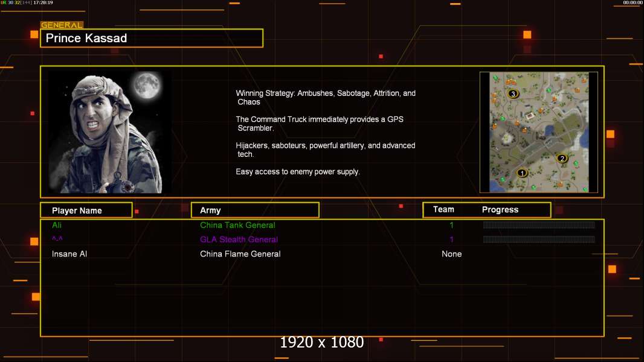Image resolution: width=644 pixels, height=362 pixels.
Task: Click the Hijackers, saboteurs description line
Action: (x=325, y=150)
